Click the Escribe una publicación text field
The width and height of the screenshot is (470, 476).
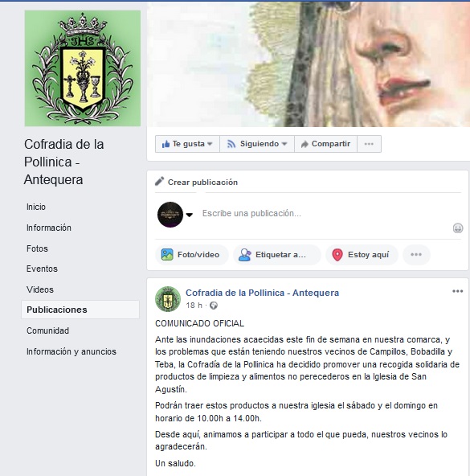pos(325,213)
